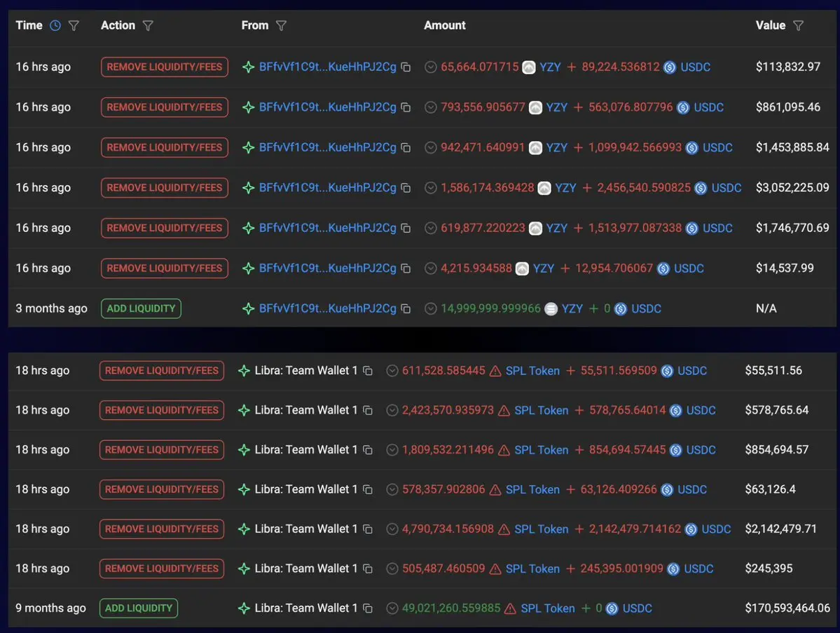Copy address in the $14,537.99 row
This screenshot has height=633, width=840.
(406, 268)
